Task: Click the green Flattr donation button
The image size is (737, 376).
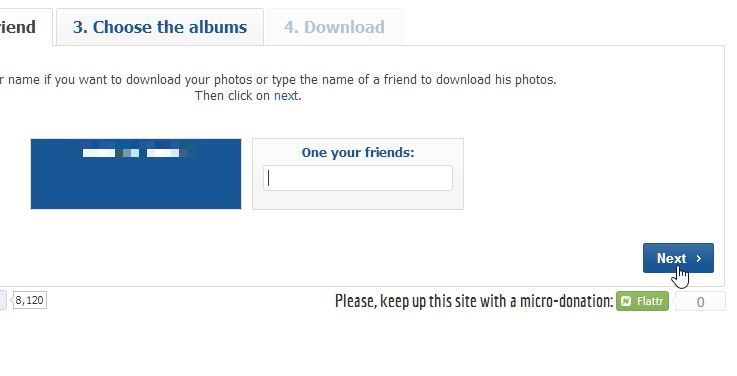Action: (x=643, y=301)
